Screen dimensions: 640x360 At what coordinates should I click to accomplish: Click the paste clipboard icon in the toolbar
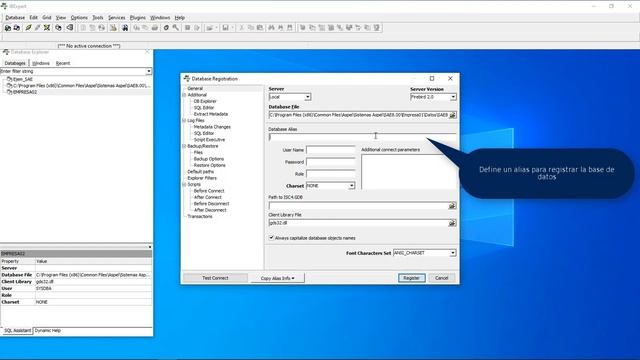click(x=260, y=28)
